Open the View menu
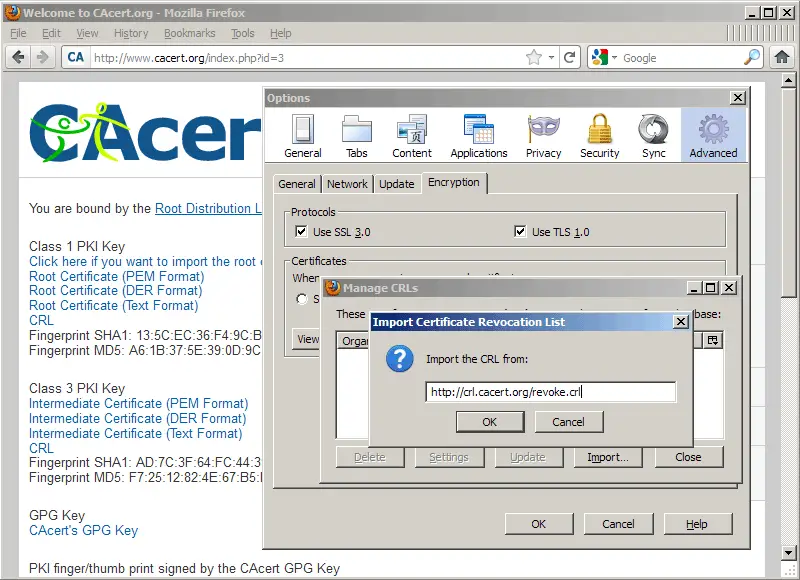The height and width of the screenshot is (580, 800). [87, 33]
